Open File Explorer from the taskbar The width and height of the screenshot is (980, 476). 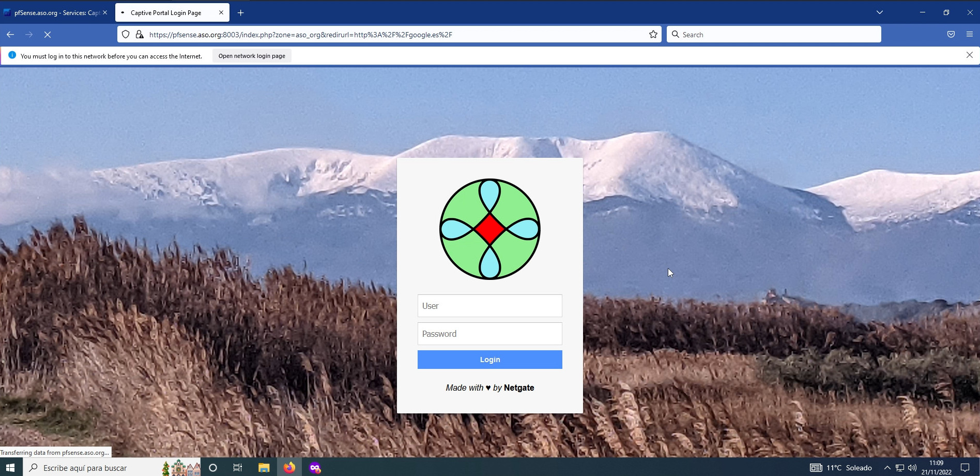pos(264,468)
